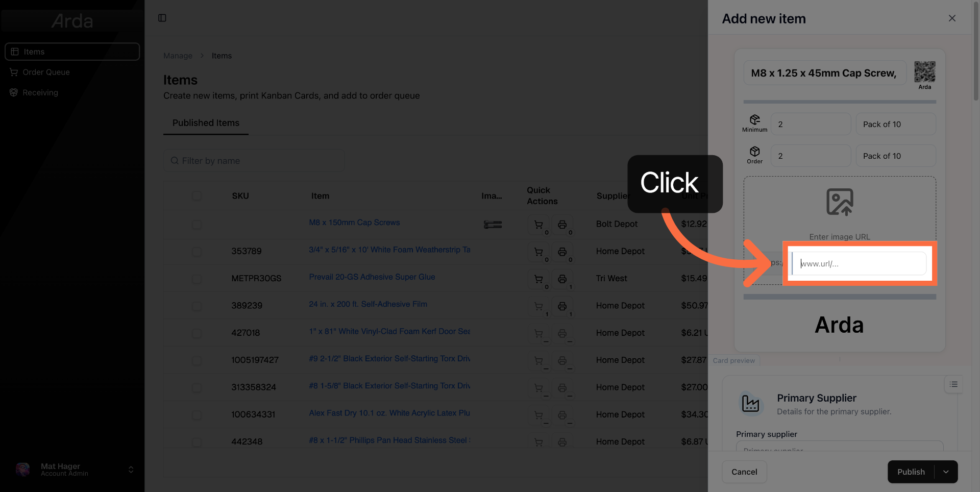Viewport: 980px width, 492px height.
Task: Click the Primary Supplier factory icon
Action: point(750,404)
